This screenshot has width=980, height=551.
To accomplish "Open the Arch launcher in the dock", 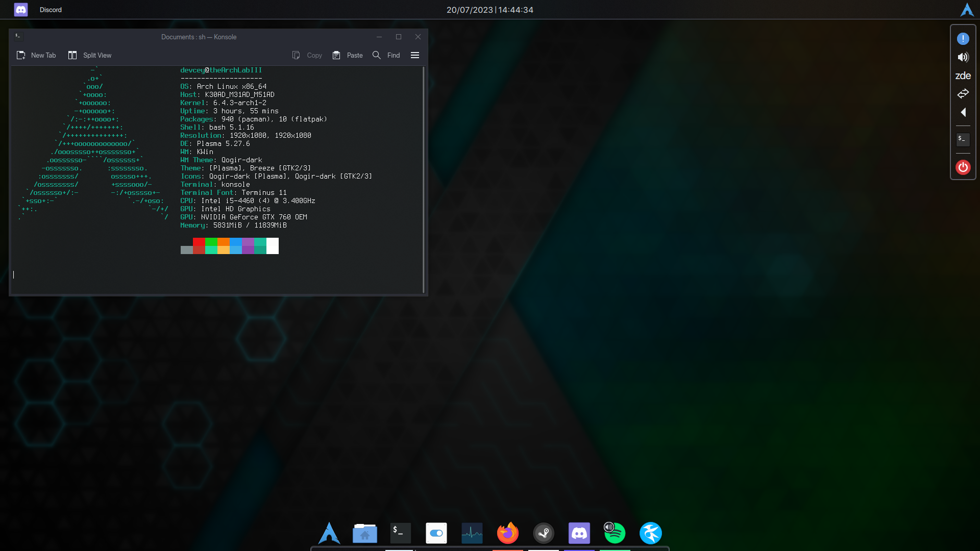I will point(329,533).
